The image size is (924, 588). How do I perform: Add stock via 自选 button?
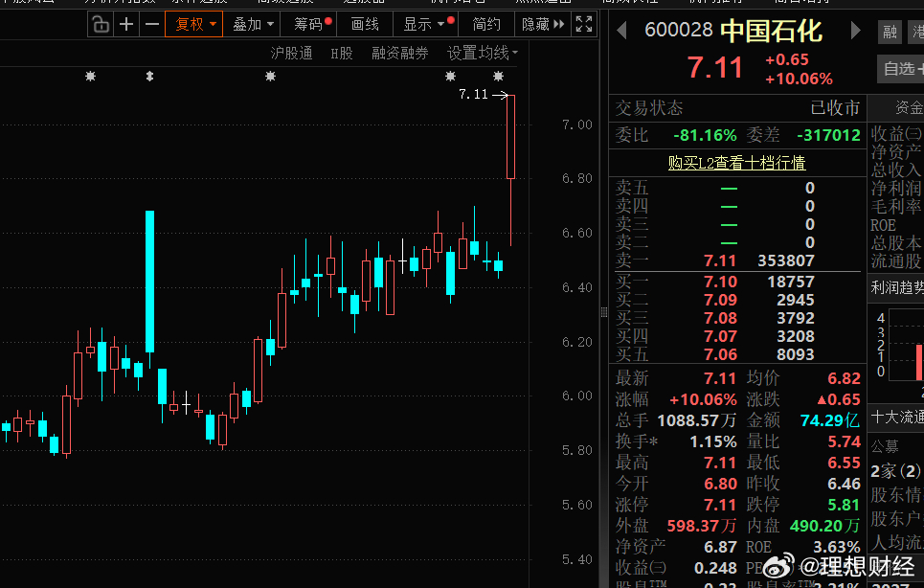tap(900, 68)
